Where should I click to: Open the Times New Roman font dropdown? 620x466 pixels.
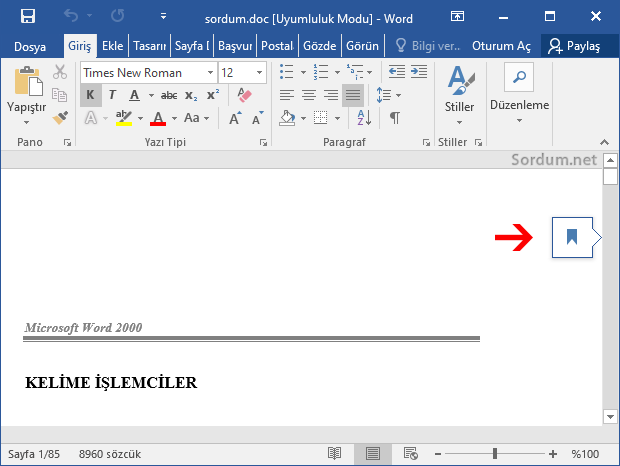[210, 72]
